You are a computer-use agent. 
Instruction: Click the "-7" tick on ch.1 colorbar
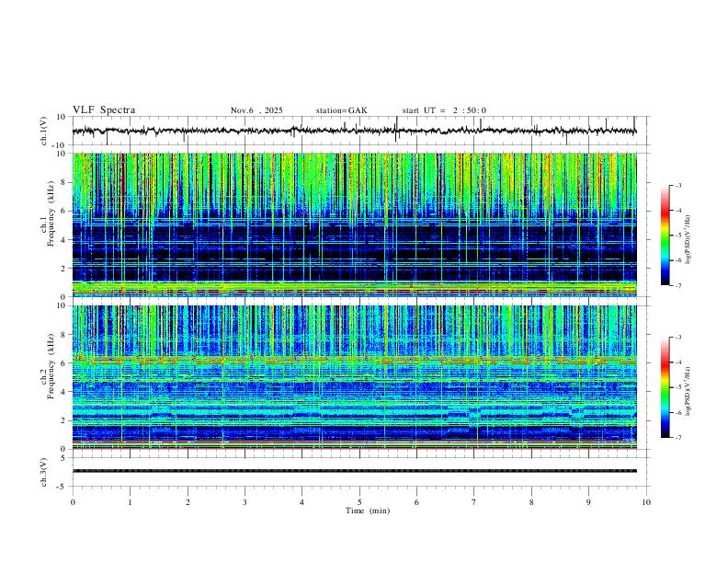(678, 286)
